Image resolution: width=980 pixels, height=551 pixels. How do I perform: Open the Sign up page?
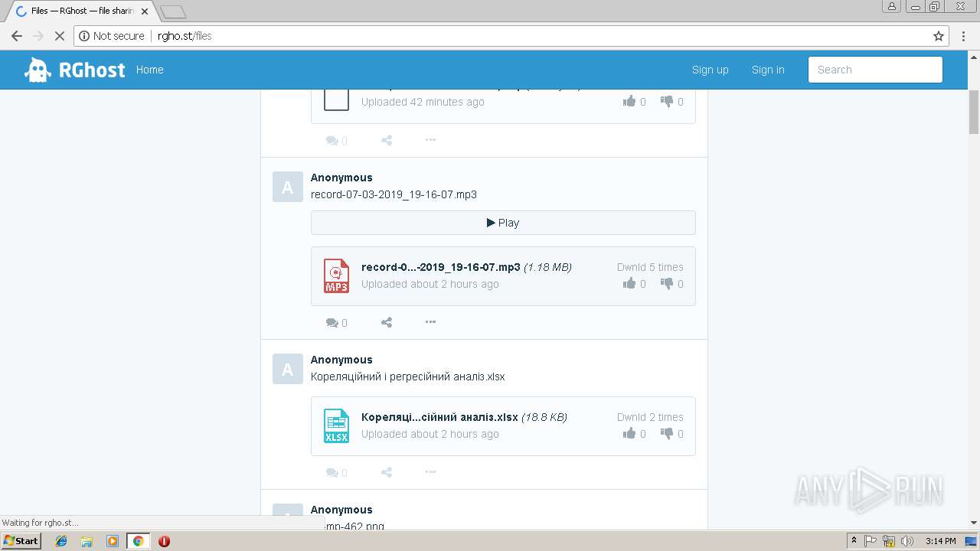tap(710, 70)
